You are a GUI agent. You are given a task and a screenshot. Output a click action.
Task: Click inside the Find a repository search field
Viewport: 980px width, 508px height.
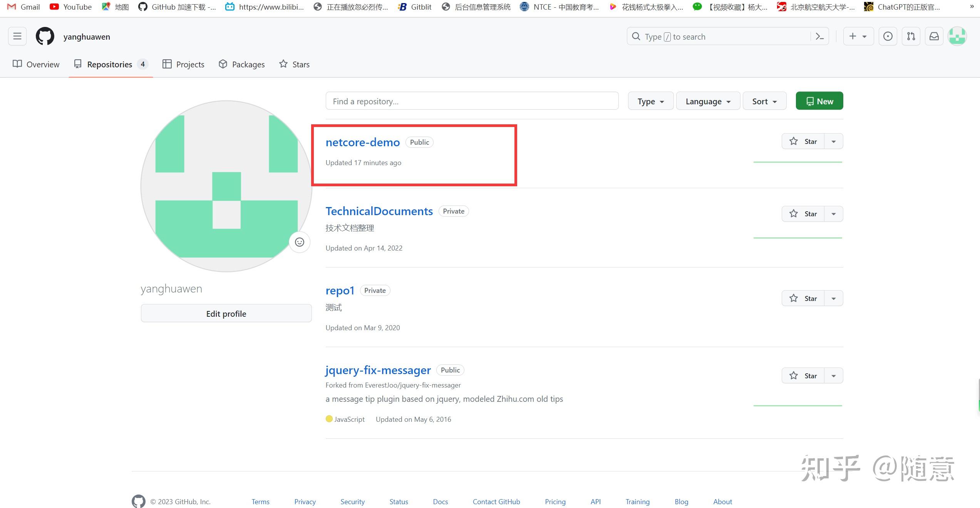tap(472, 101)
